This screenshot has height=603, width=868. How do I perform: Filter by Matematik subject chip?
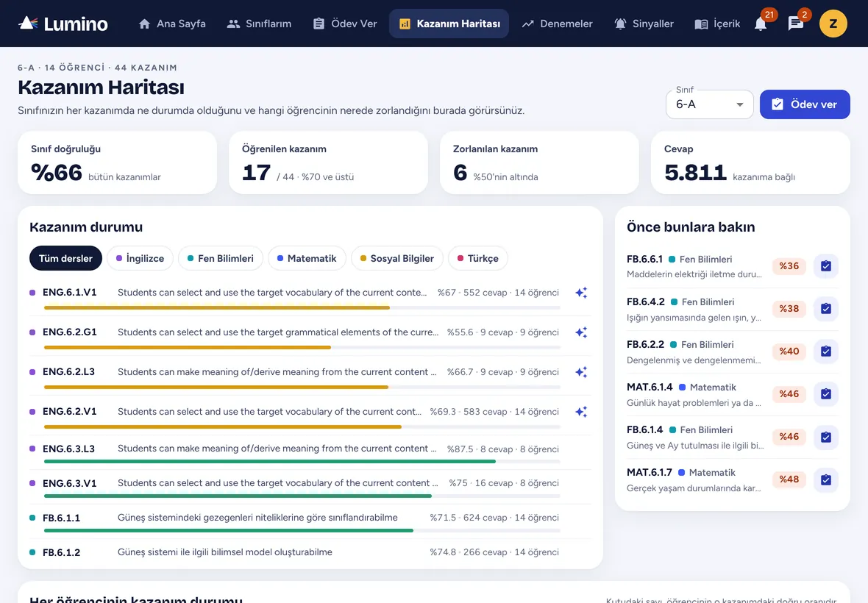(307, 258)
